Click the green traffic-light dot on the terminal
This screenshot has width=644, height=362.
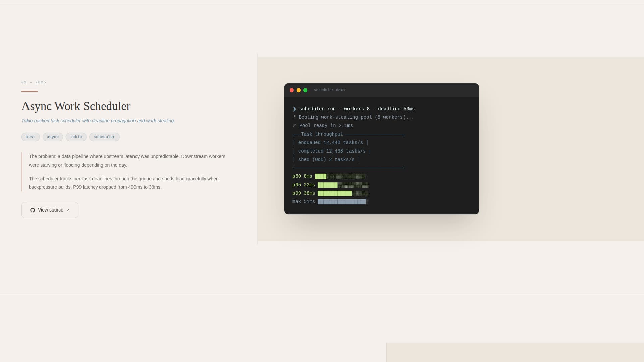pyautogui.click(x=305, y=90)
